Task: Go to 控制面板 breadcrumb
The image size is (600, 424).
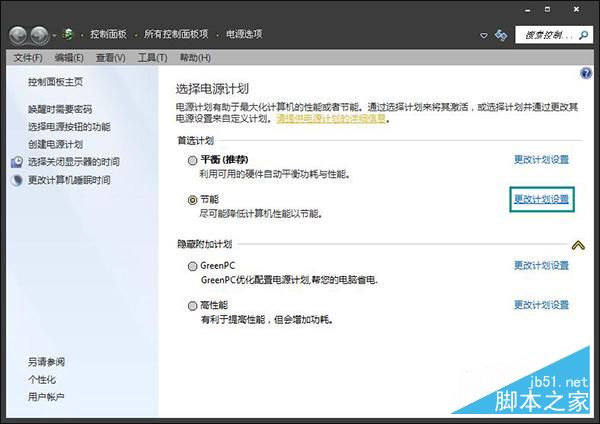Action: (108, 34)
